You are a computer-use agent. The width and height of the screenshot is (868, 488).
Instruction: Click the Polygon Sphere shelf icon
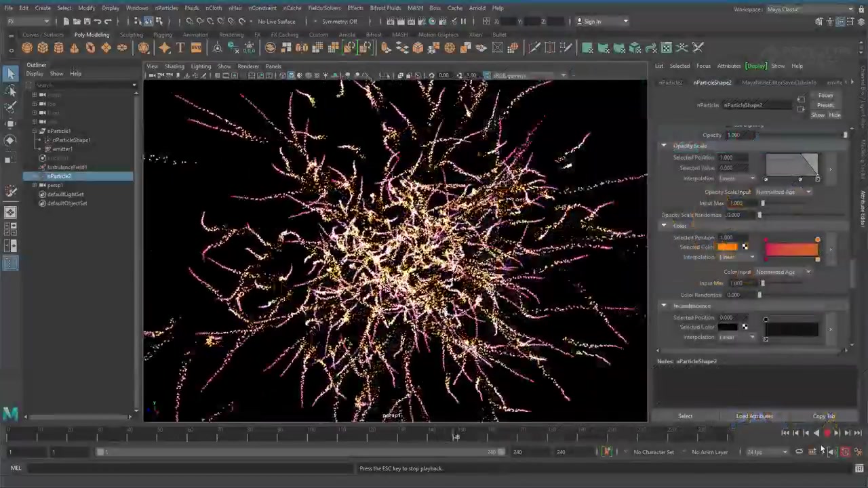click(x=26, y=47)
